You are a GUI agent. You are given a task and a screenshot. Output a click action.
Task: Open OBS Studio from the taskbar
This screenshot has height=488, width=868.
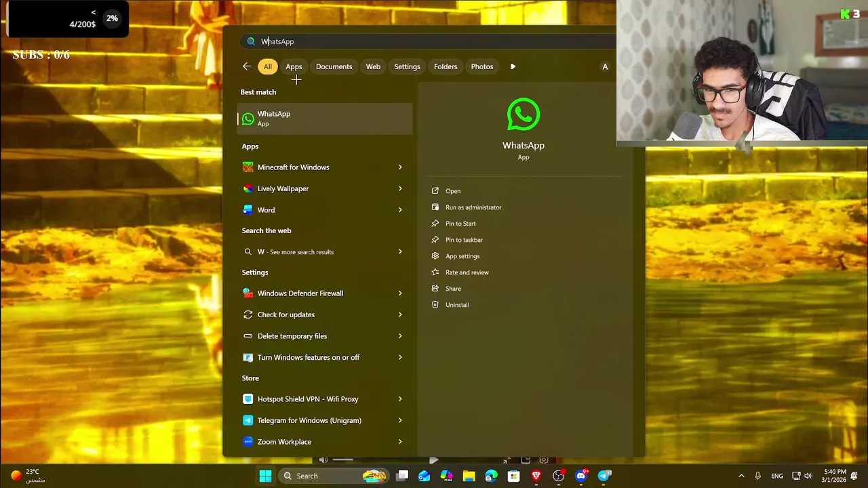(x=559, y=476)
